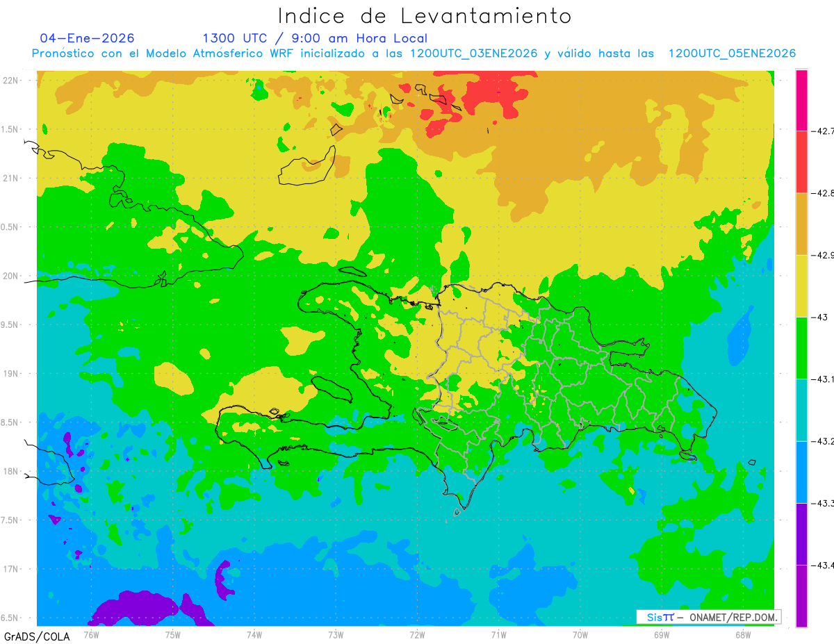The width and height of the screenshot is (834, 644).
Task: Pick the red color bar segment
Action: pyautogui.click(x=801, y=162)
